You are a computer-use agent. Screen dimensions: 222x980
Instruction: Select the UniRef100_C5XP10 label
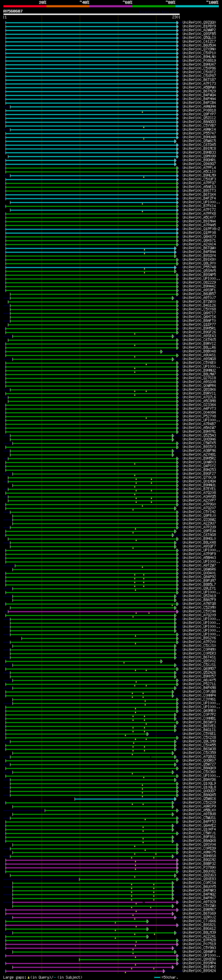[x=199, y=53]
